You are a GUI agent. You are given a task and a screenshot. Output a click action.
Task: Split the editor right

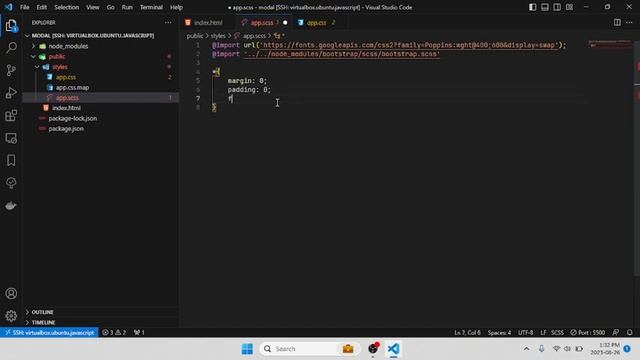617,22
